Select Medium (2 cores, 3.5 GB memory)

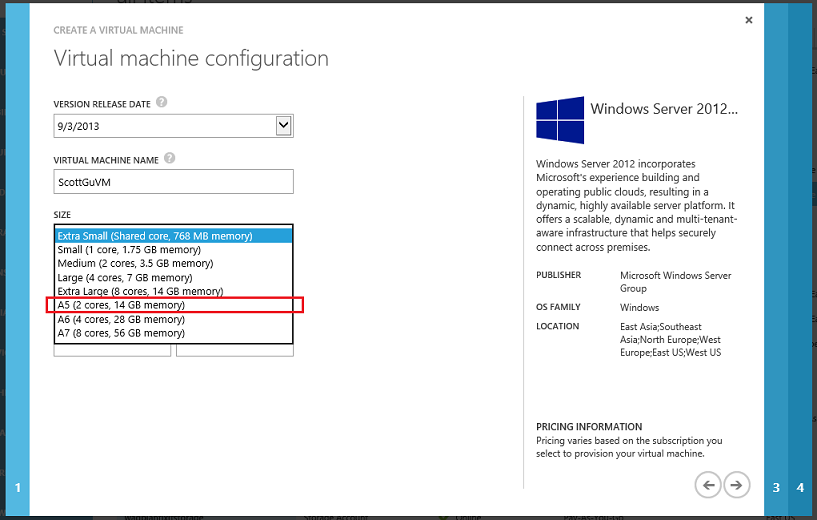(x=174, y=263)
